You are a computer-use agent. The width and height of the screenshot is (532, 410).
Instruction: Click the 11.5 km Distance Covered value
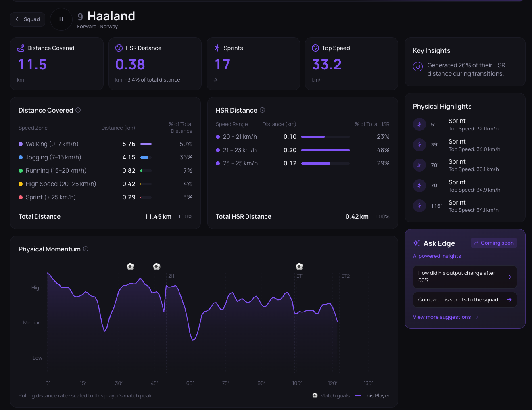coord(33,65)
